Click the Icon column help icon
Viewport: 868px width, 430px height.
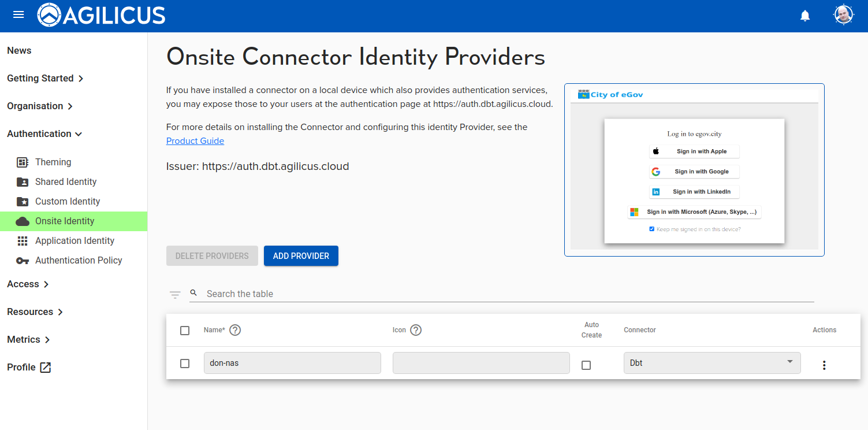coord(416,330)
